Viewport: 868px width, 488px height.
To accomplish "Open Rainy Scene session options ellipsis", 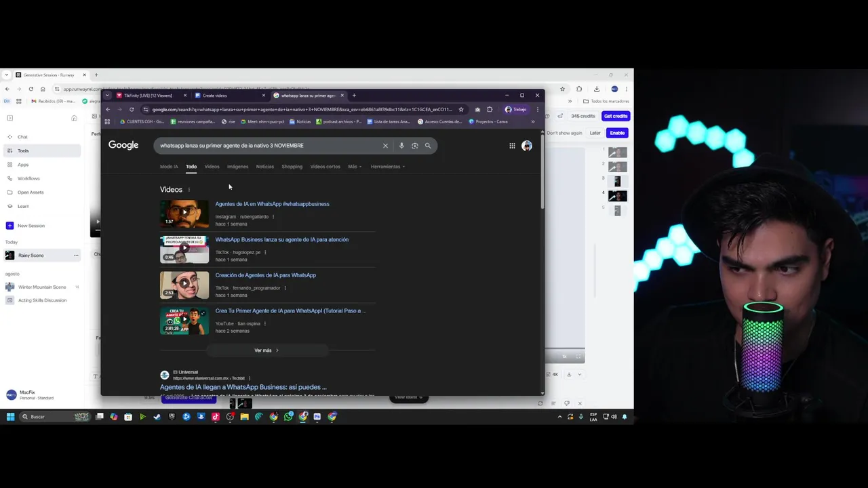I will (76, 256).
